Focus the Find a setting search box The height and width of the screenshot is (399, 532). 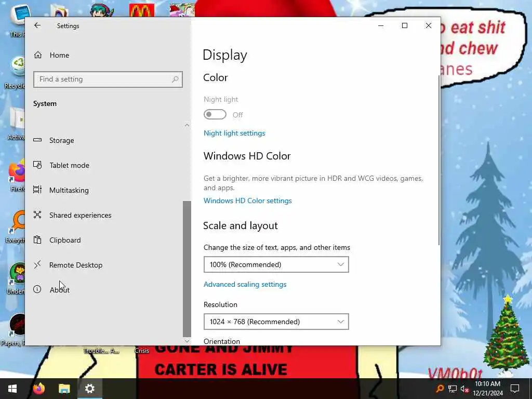(x=108, y=79)
